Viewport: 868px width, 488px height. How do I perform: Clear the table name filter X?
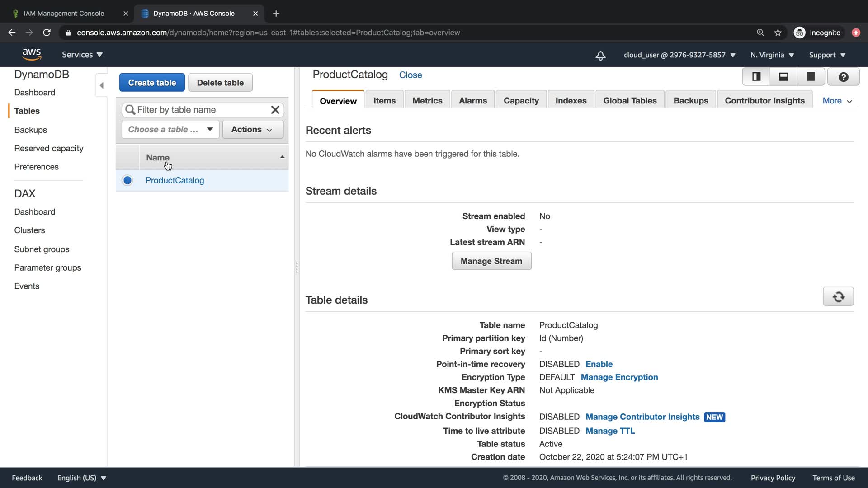(275, 110)
